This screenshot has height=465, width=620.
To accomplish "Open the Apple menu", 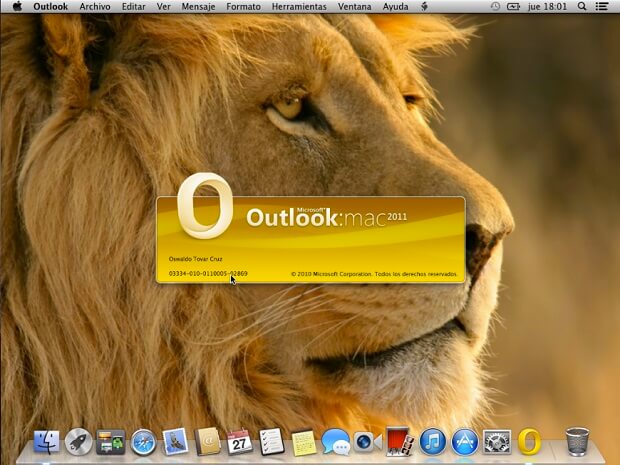I will tap(17, 6).
